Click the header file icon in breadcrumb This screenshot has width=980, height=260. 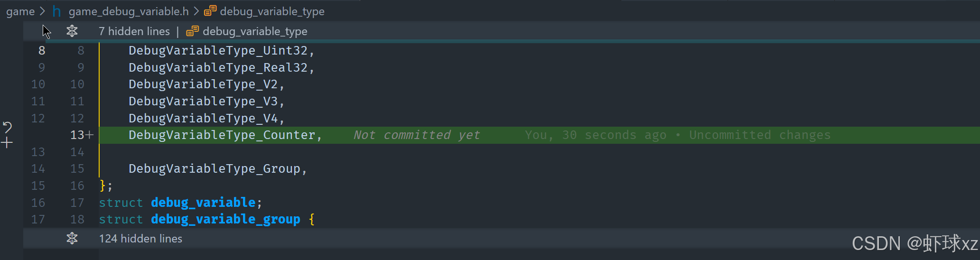point(56,11)
